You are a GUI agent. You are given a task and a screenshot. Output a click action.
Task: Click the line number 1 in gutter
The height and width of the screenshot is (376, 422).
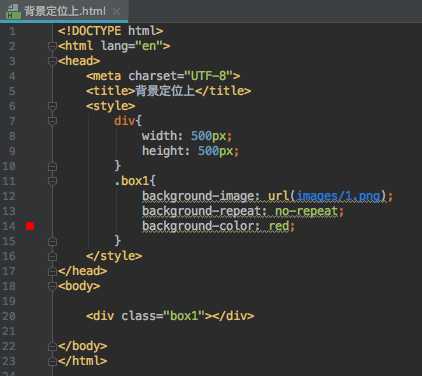pyautogui.click(x=12, y=31)
